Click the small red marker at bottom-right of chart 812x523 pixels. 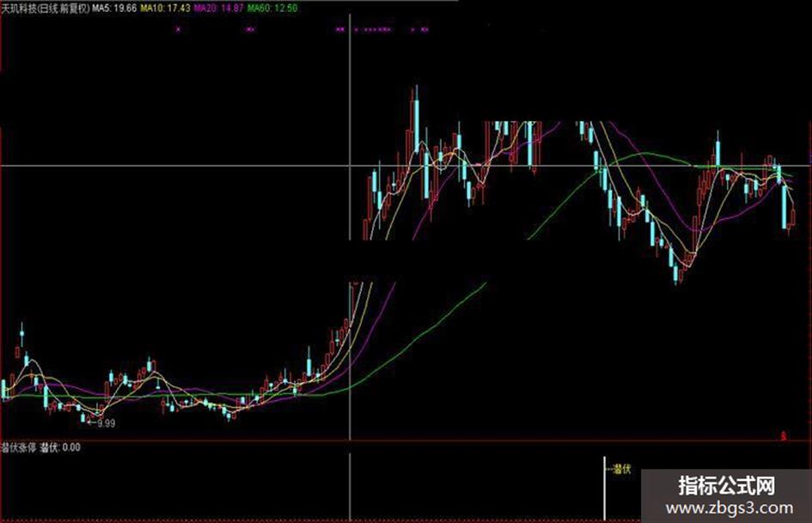point(784,436)
